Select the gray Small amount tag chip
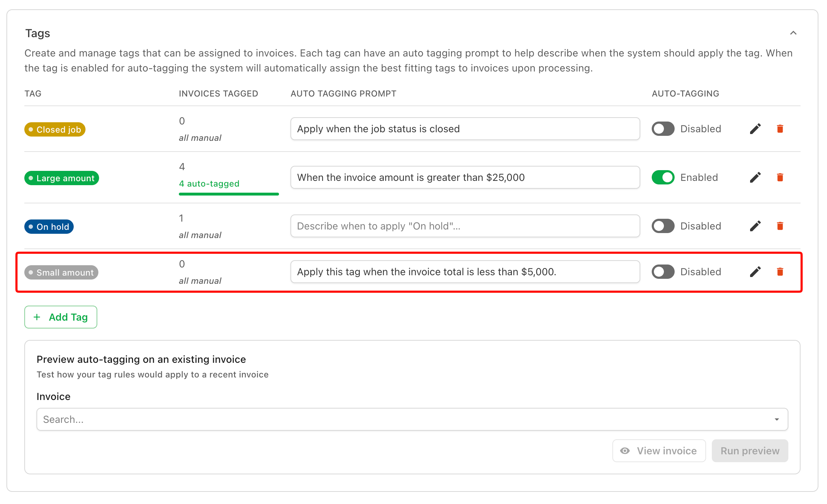827x504 pixels. pyautogui.click(x=61, y=272)
